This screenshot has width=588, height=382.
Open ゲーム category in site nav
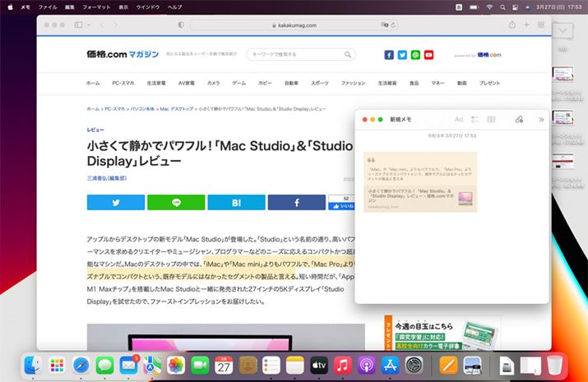coord(238,83)
